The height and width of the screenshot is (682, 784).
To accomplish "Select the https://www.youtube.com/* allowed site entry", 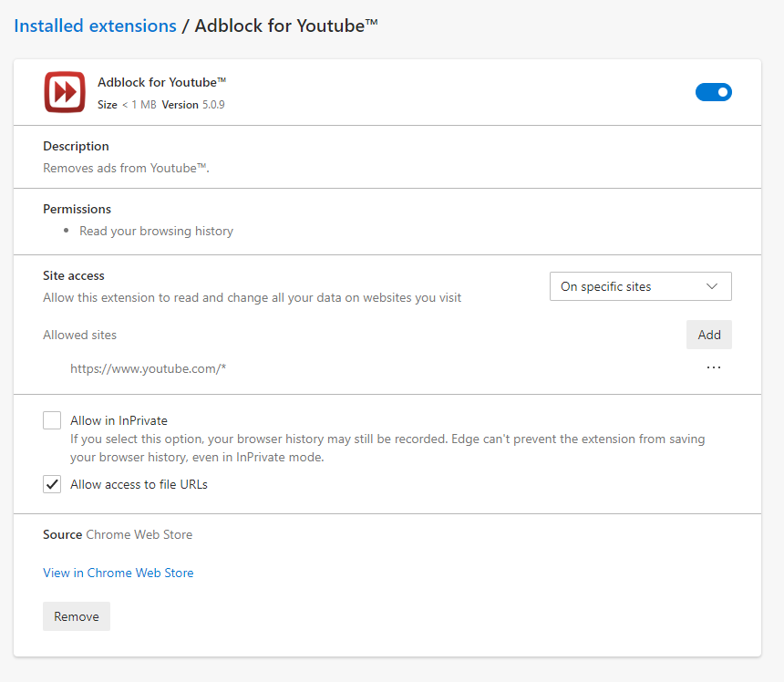I will click(x=148, y=368).
